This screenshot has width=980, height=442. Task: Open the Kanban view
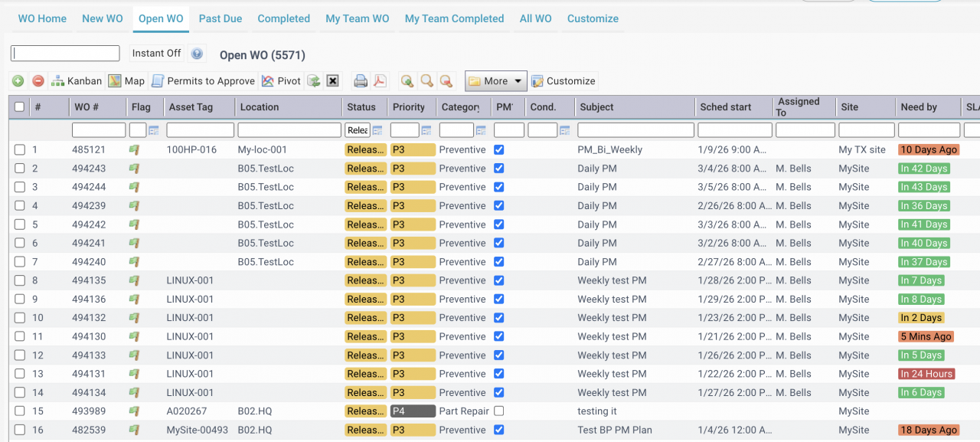(x=77, y=81)
